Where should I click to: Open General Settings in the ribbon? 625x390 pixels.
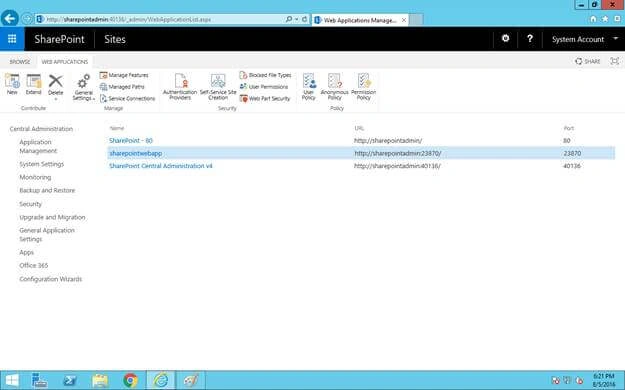(x=84, y=87)
